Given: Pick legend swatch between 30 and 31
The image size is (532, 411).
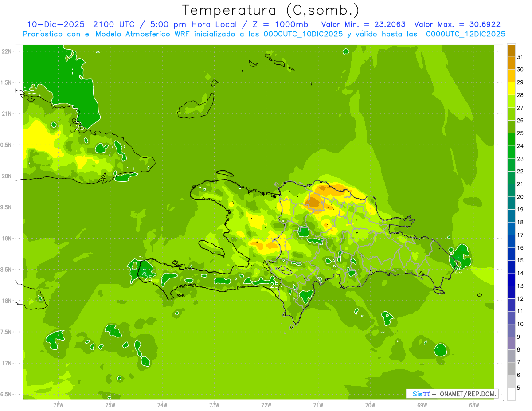Looking at the screenshot, I should coord(511,63).
